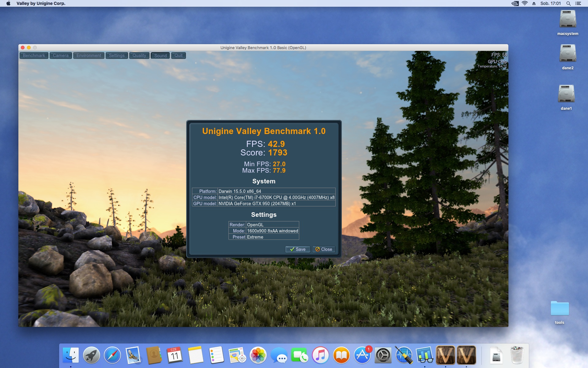The image size is (588, 368).
Task: Click the Valley benchmark dock icon
Action: tap(445, 355)
